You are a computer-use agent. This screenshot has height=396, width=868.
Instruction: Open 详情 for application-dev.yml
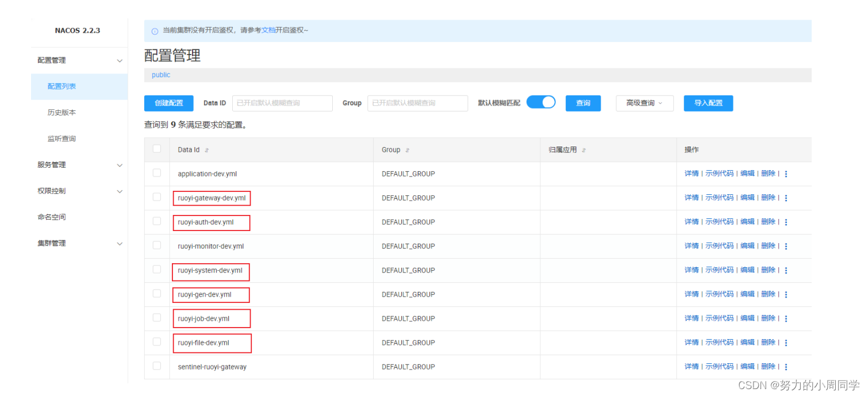point(692,174)
